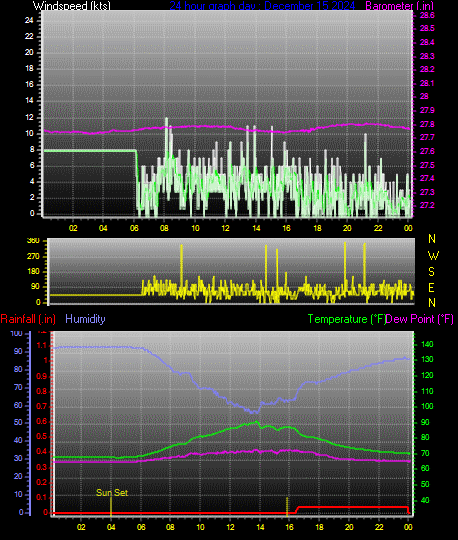Click the temperature value 140
Viewport: 458px width, 540px height.
(427, 344)
